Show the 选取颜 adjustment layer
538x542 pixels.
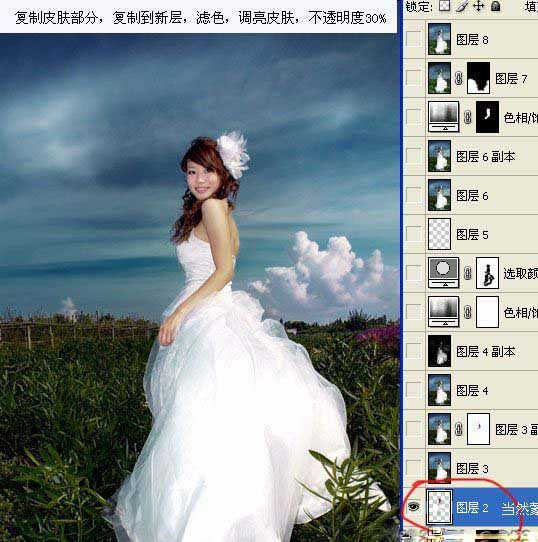(414, 273)
